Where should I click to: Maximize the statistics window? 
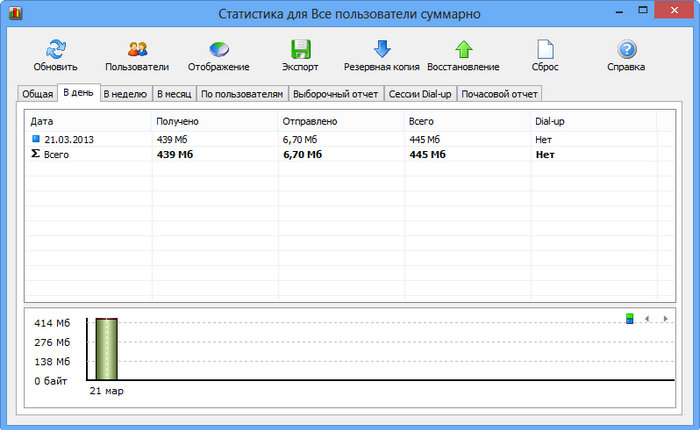click(643, 10)
